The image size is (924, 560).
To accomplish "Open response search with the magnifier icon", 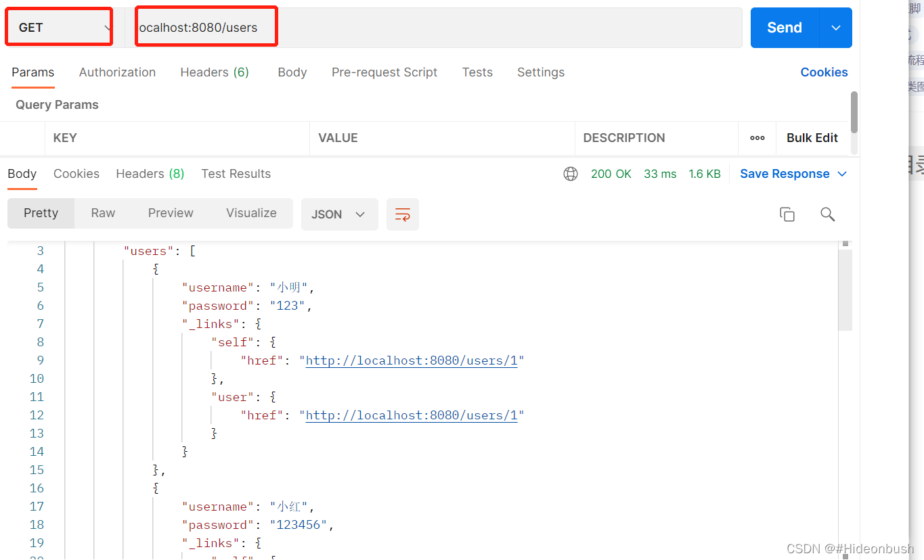I will point(827,214).
